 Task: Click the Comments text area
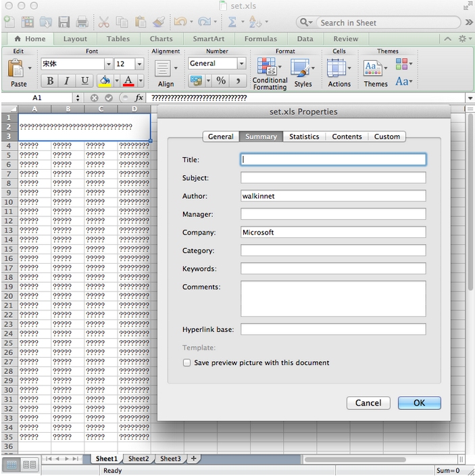(333, 299)
